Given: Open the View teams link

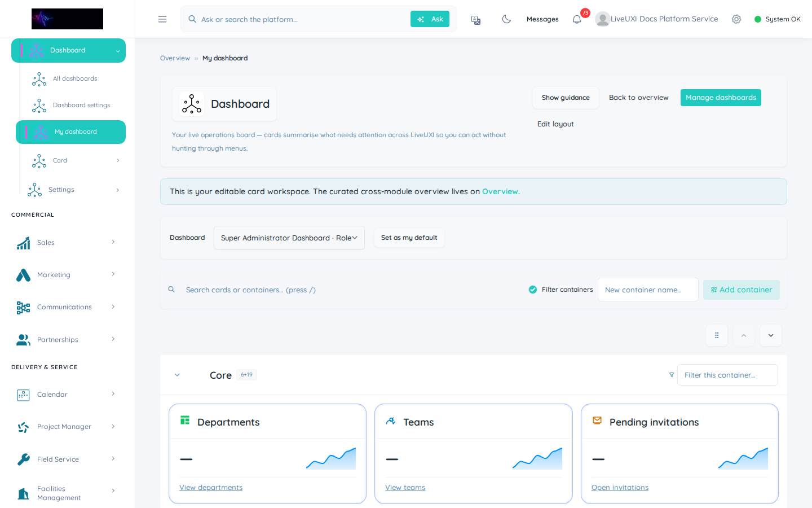Looking at the screenshot, I should (x=405, y=488).
